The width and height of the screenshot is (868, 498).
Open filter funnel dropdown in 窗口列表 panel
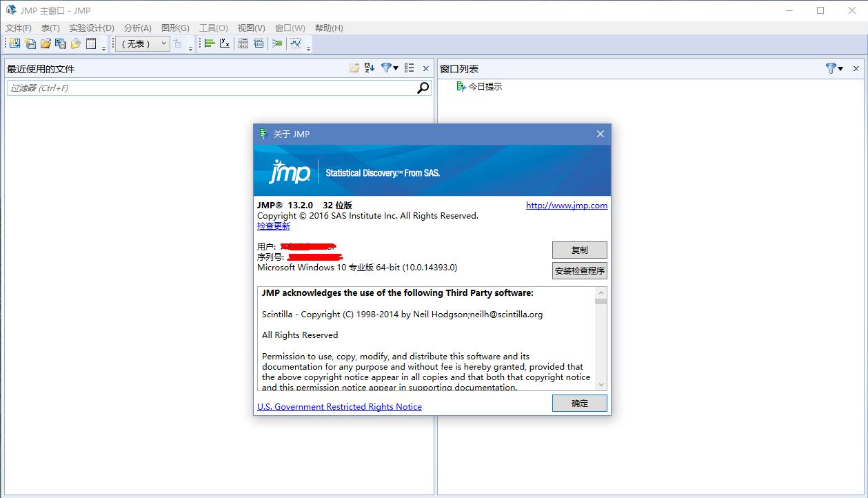click(x=834, y=68)
